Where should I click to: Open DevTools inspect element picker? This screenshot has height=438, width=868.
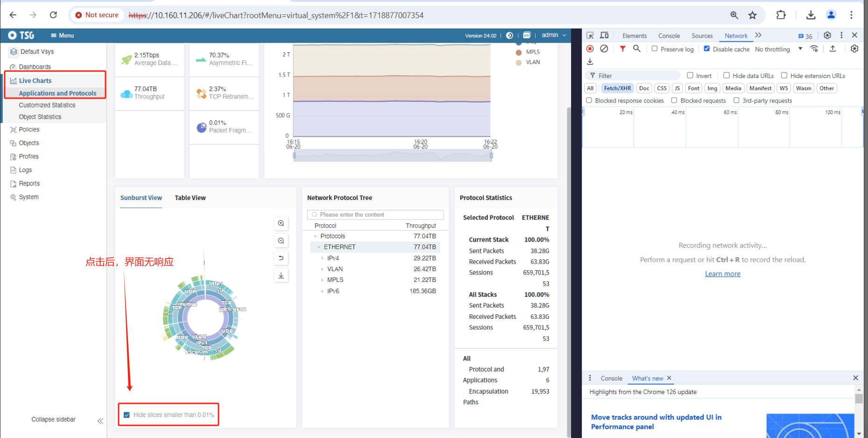[x=590, y=36]
